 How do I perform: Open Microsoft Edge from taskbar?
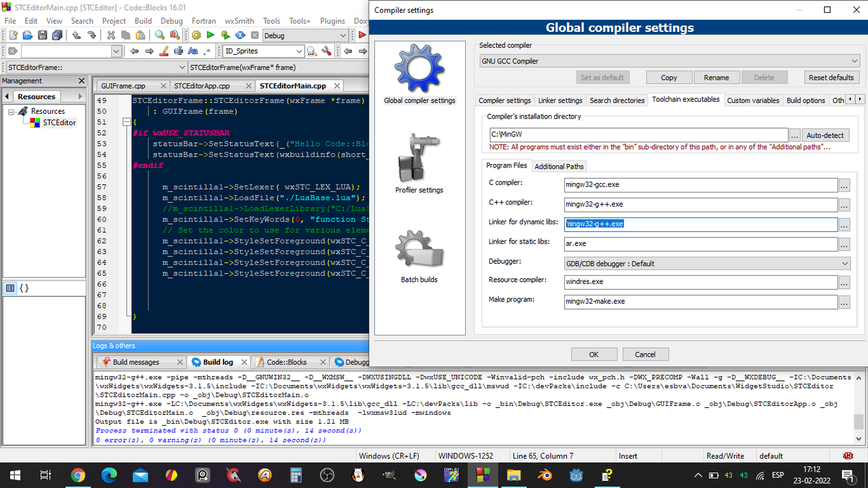pyautogui.click(x=109, y=475)
